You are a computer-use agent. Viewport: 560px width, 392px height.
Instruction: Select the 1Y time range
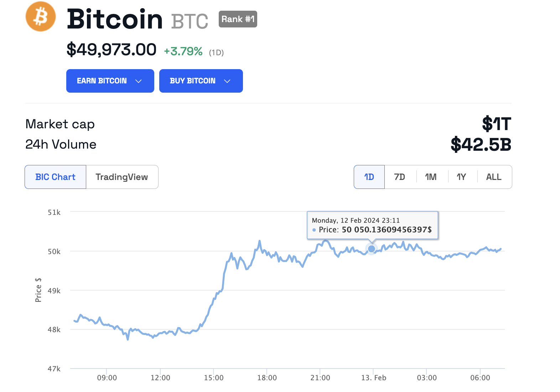pyautogui.click(x=461, y=177)
